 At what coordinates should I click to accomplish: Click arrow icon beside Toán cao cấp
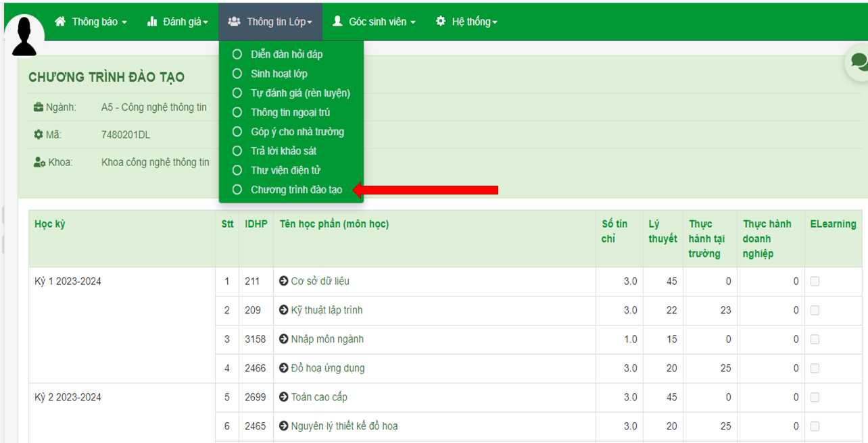click(x=284, y=397)
